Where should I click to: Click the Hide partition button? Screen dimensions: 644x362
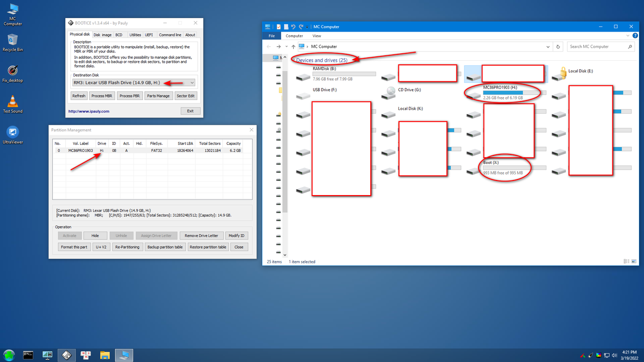point(95,235)
